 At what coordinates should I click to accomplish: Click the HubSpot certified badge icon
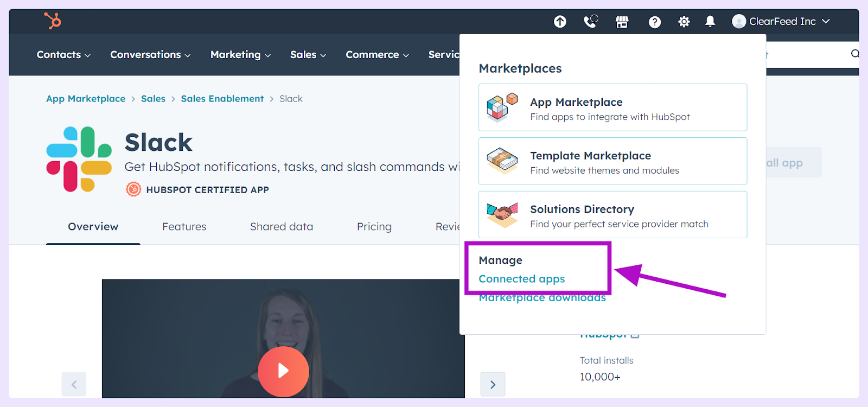(x=133, y=189)
